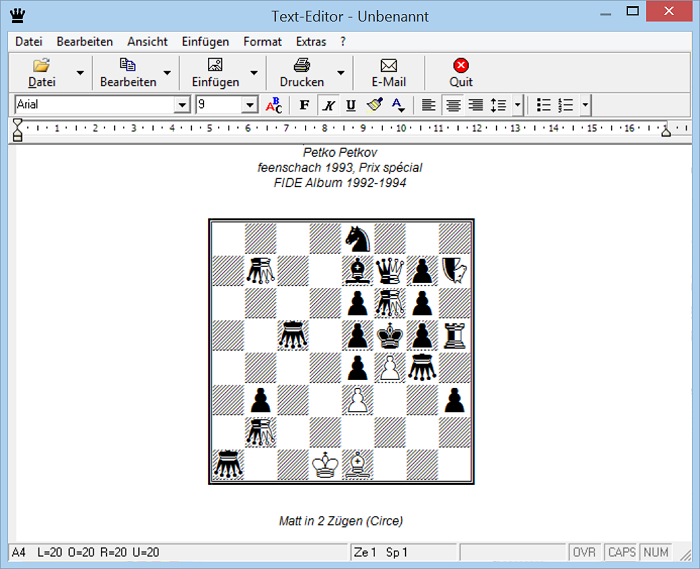Viewport: 700px width, 569px height.
Task: Click the white bishop on bottom row
Action: (x=358, y=465)
